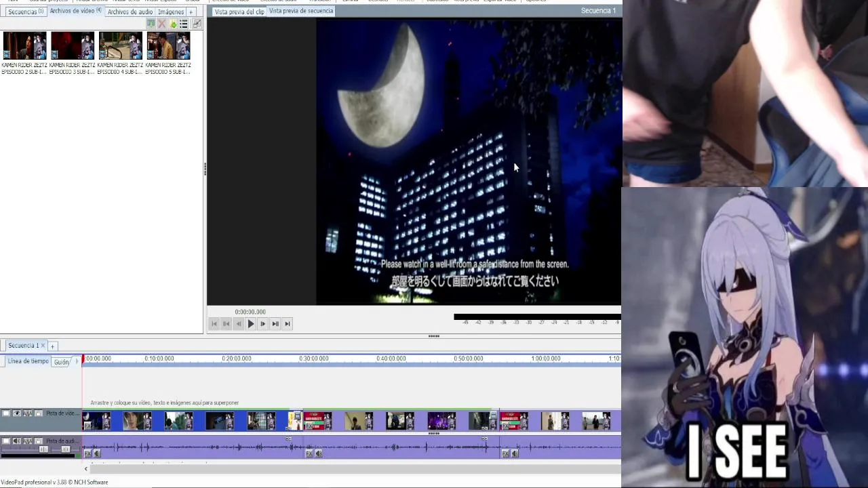Click the arrow next to the Guión tab
This screenshot has width=868, height=488.
pyautogui.click(x=77, y=362)
